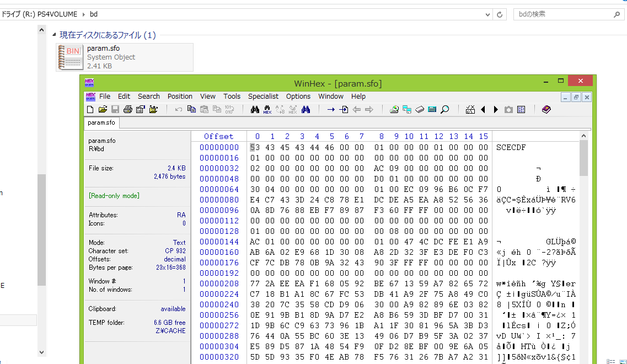Open the Window menu

(x=331, y=97)
